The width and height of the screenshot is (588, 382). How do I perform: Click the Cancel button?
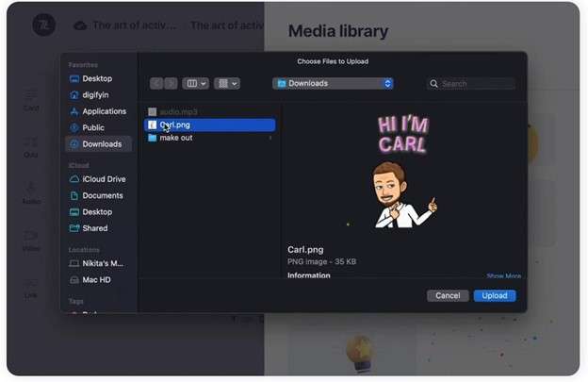pyautogui.click(x=448, y=295)
